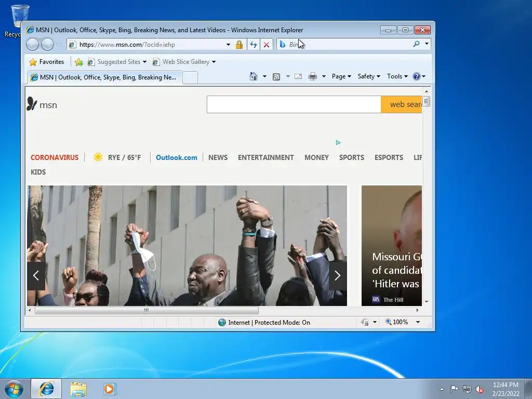Open the NEWS section
532x399 pixels.
218,157
